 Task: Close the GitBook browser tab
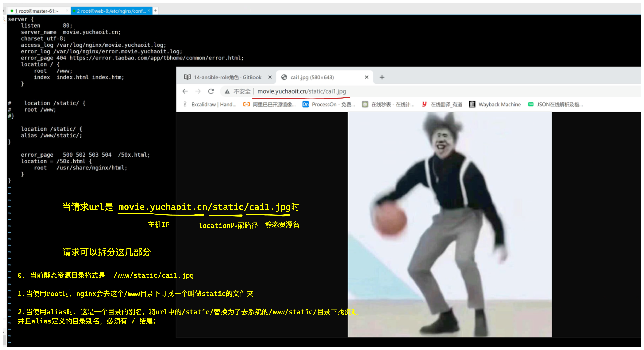(x=270, y=77)
